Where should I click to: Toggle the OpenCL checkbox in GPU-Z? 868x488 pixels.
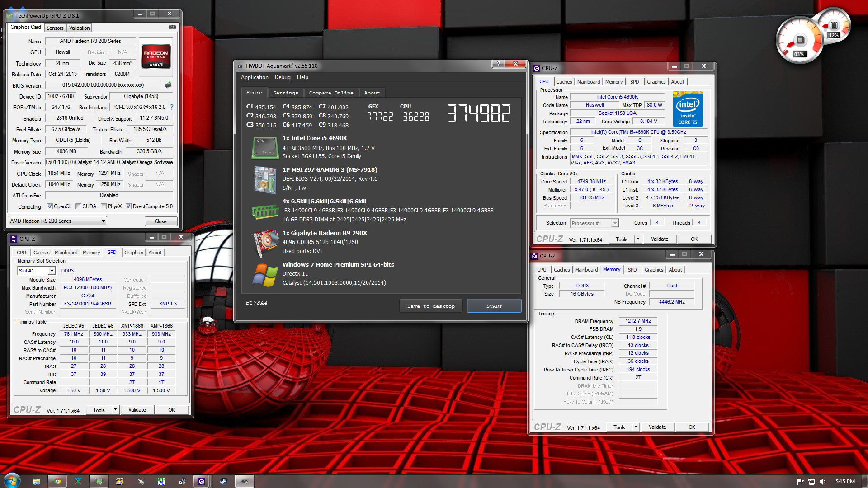coord(50,206)
